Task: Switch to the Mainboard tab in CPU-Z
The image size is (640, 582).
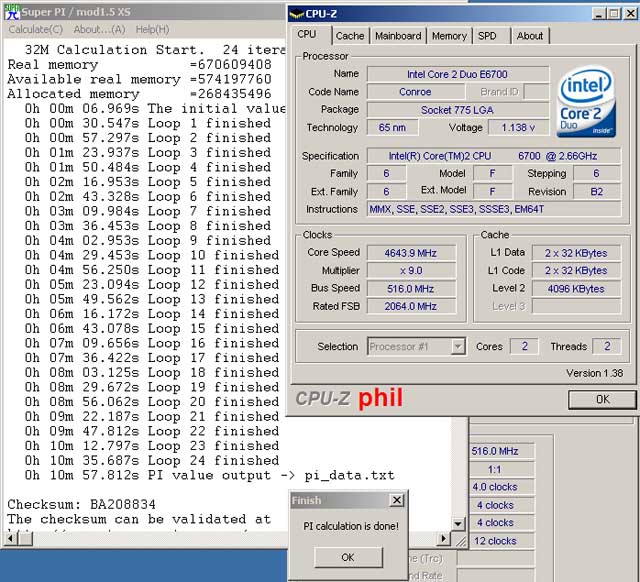Action: click(x=398, y=36)
